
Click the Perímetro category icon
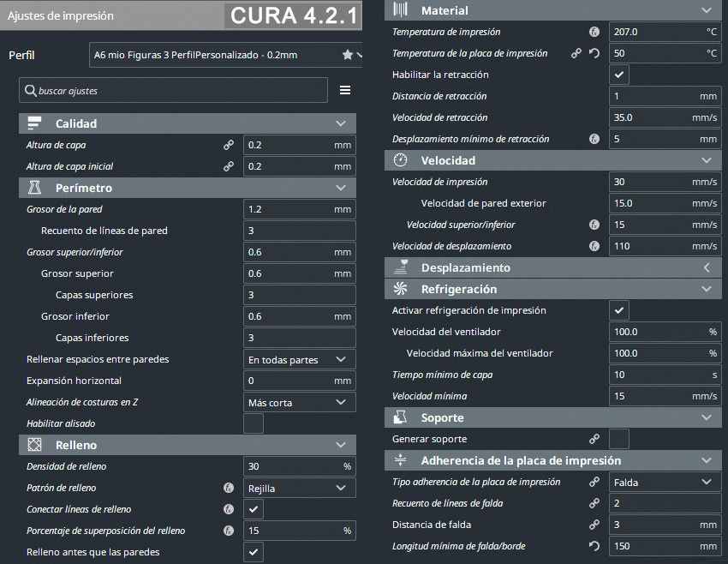(34, 188)
